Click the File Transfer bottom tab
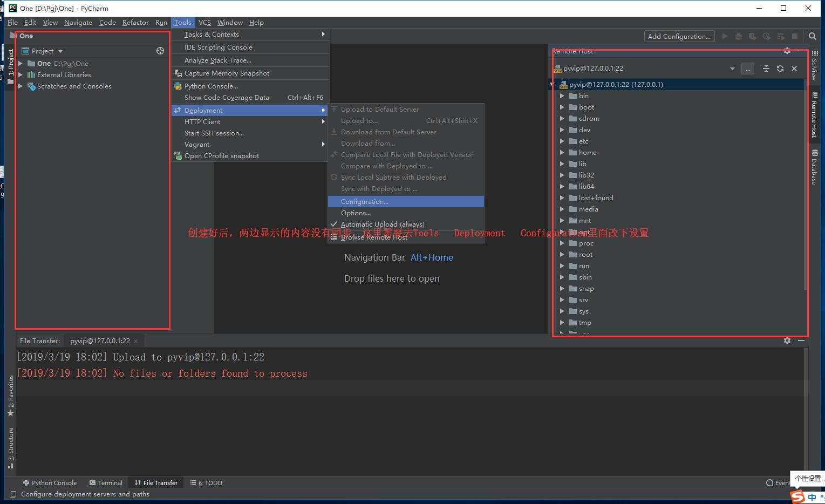 pos(156,483)
